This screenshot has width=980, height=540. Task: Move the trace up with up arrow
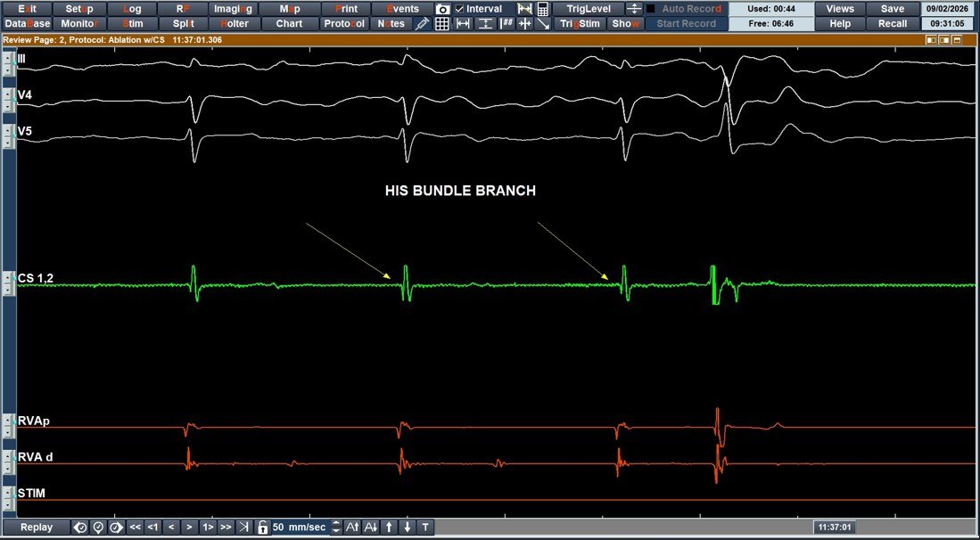click(390, 528)
